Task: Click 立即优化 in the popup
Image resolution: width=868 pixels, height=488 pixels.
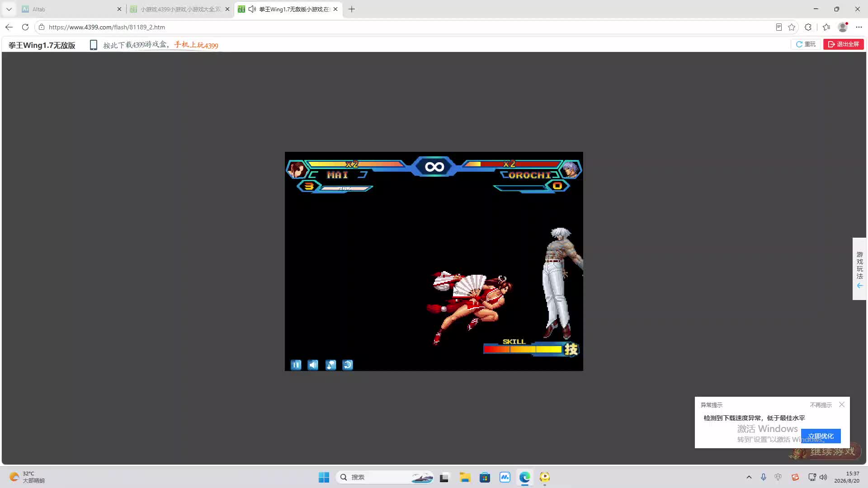Action: pos(821,436)
